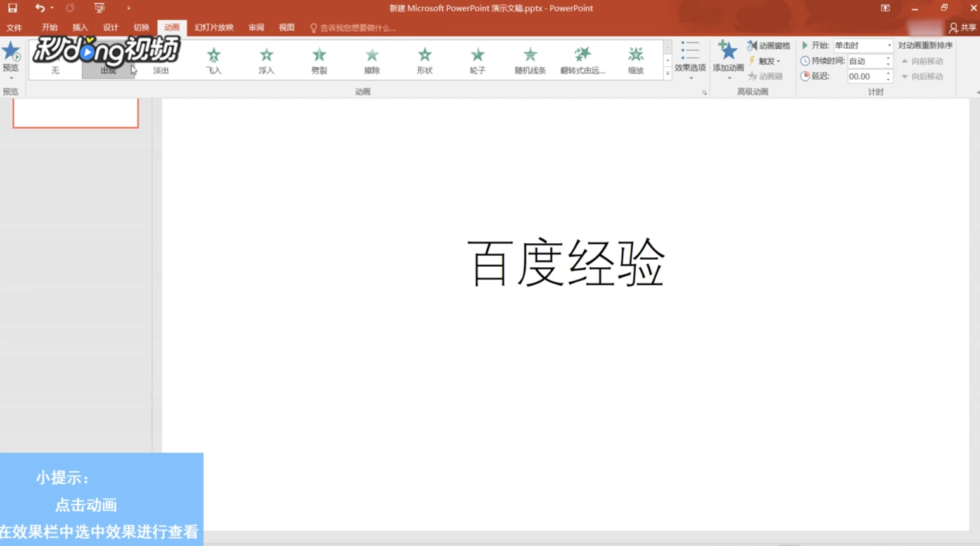The height and width of the screenshot is (546, 980).
Task: Select the 飞入 animation effect
Action: (214, 60)
